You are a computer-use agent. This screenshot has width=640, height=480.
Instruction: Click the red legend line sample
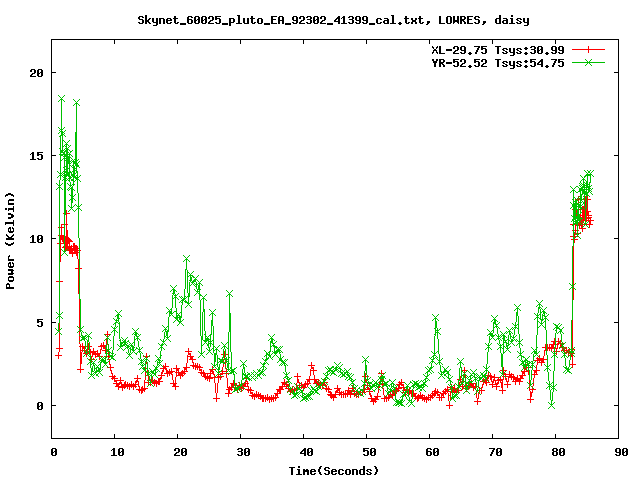pyautogui.click(x=588, y=50)
